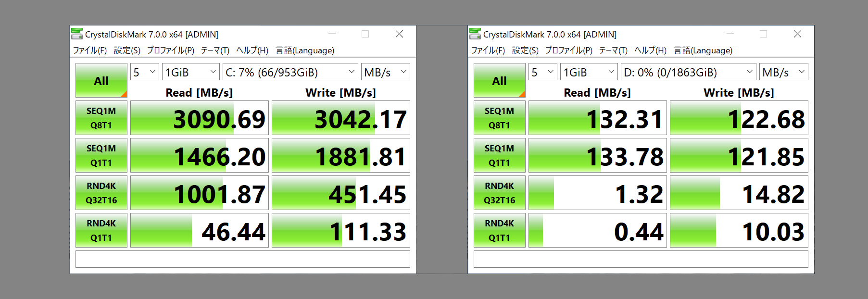Run All benchmarks in right window
The image size is (868, 299).
tap(500, 80)
